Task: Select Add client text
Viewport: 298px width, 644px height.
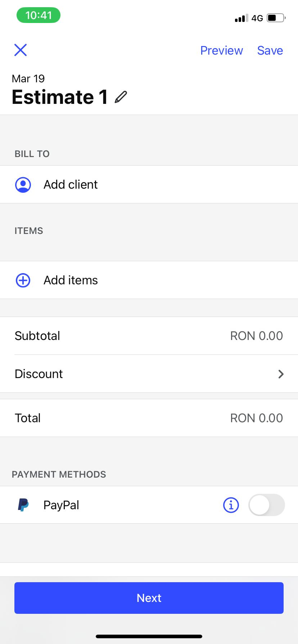Action: 71,185
